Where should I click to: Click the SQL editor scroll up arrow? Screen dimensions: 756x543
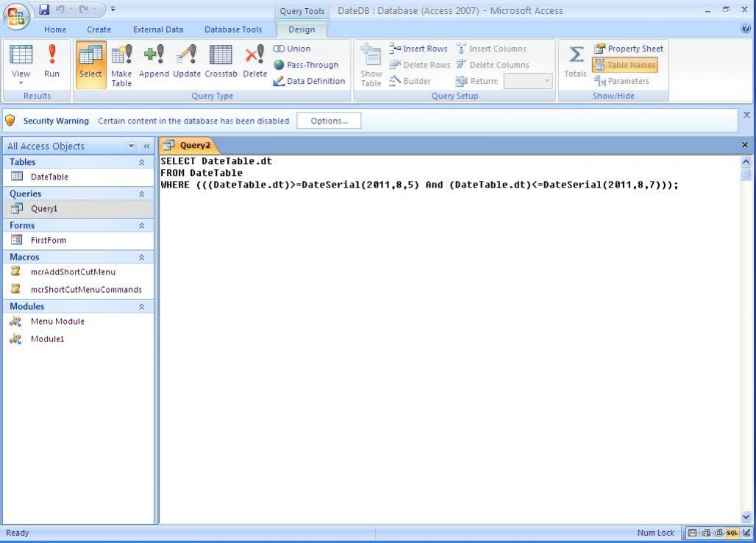pyautogui.click(x=746, y=162)
